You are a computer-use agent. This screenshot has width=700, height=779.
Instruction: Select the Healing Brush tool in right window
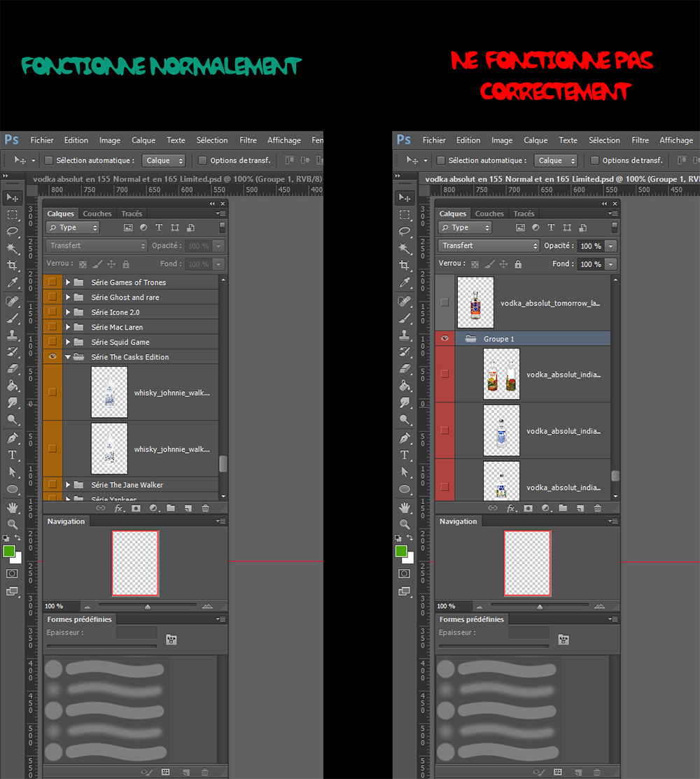click(405, 301)
